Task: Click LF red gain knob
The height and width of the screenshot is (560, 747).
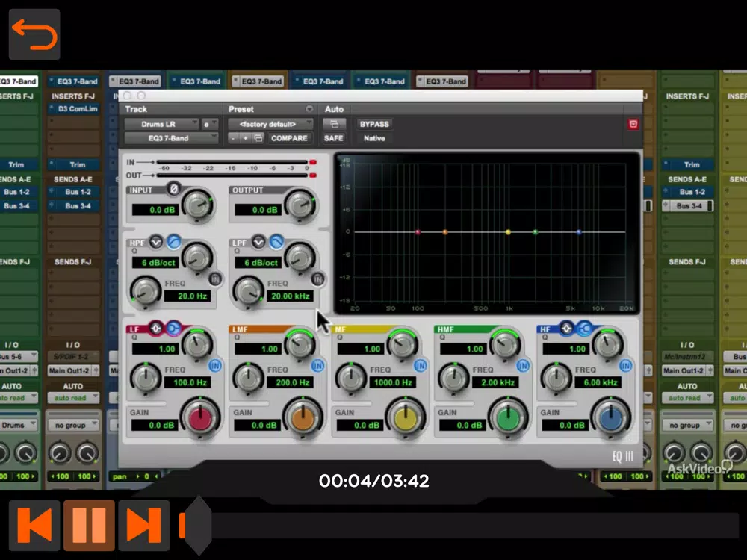Action: (x=200, y=418)
